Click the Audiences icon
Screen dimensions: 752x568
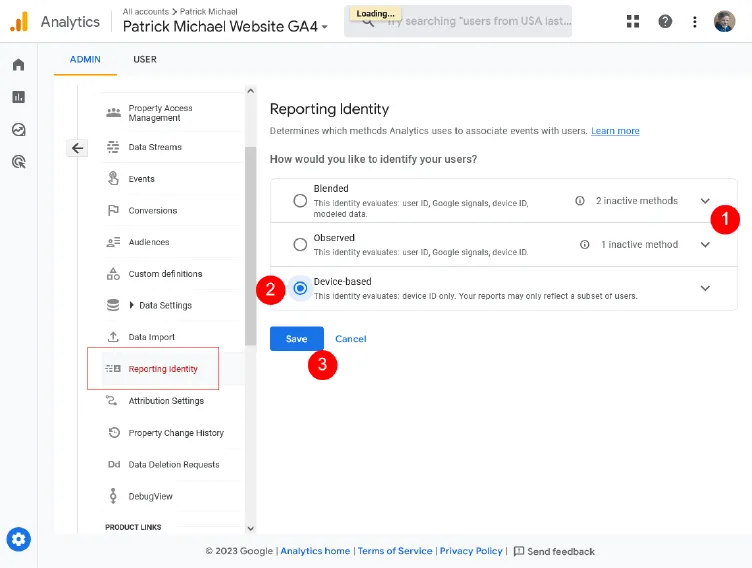[113, 242]
